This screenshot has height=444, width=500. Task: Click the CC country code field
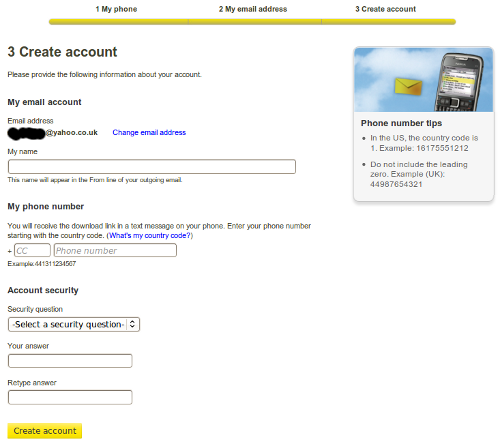(32, 250)
